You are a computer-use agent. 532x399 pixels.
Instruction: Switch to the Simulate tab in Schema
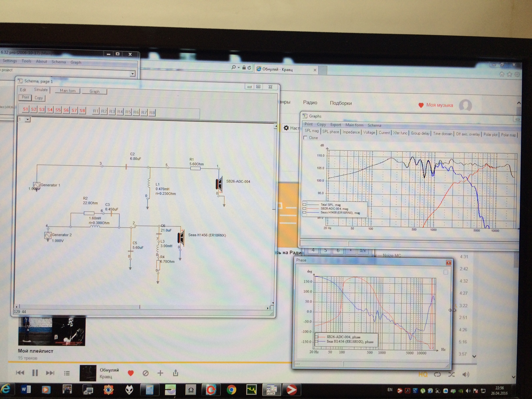pos(41,90)
